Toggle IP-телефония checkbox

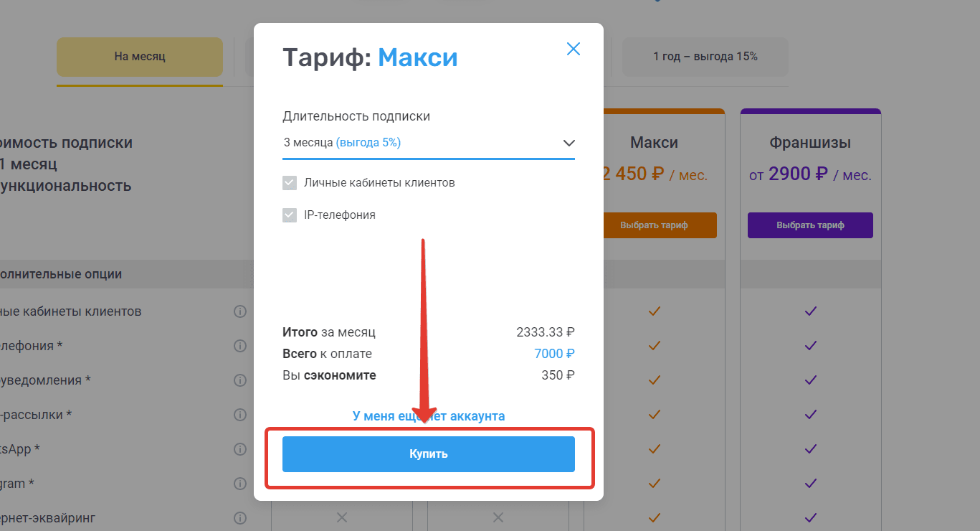tap(290, 215)
